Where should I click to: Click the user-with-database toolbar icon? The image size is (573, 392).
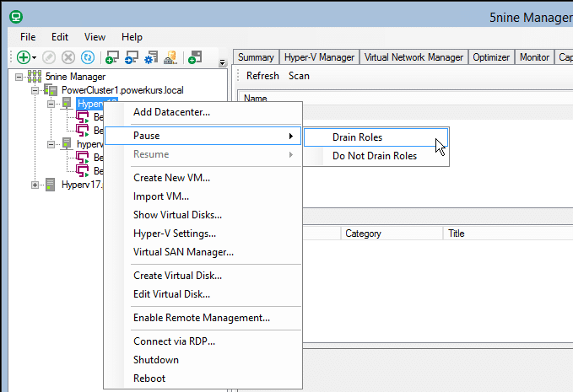(170, 57)
